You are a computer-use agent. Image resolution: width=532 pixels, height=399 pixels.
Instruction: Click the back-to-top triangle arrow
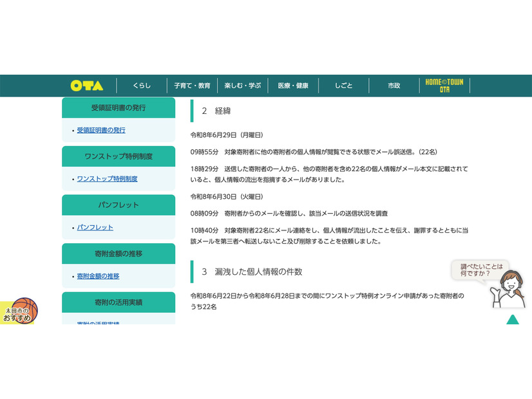coord(513,319)
